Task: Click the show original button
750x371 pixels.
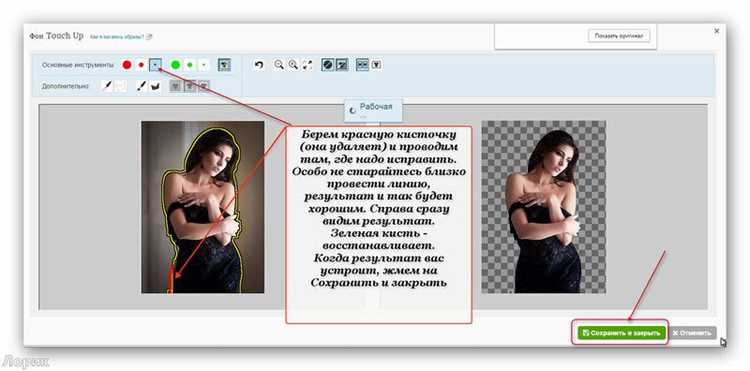Action: coord(619,36)
